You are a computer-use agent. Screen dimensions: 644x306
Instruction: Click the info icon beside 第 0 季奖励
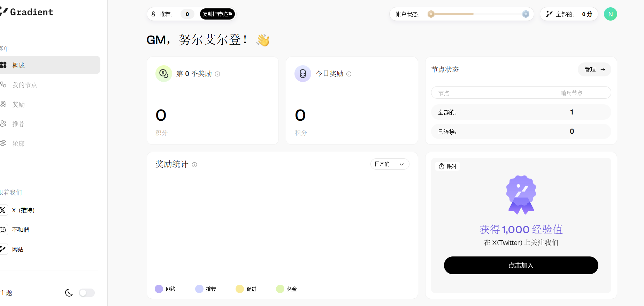click(217, 74)
